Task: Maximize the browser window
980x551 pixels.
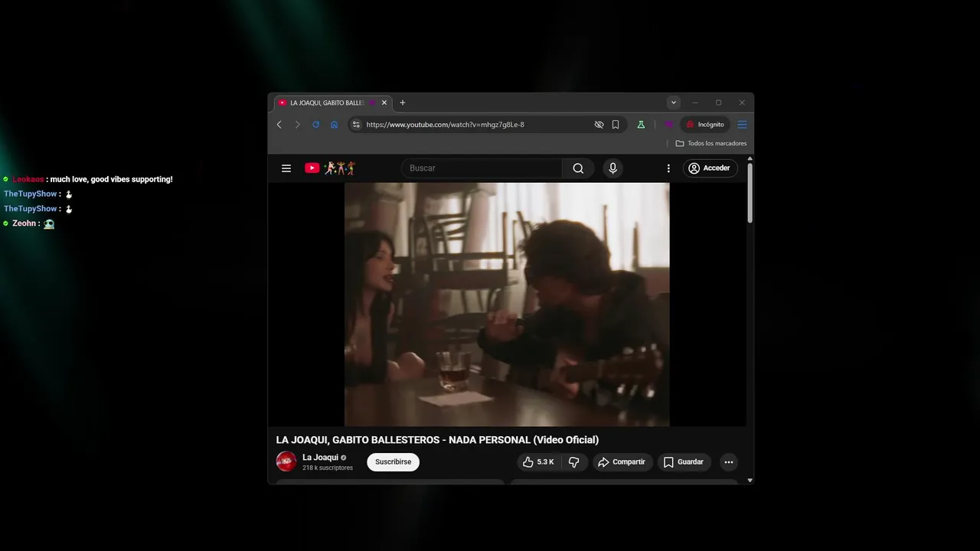Action: click(718, 103)
